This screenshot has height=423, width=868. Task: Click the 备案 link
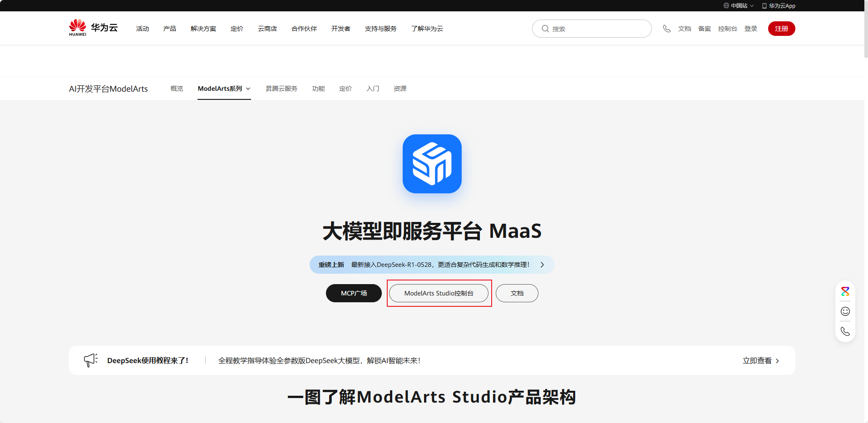coord(705,29)
